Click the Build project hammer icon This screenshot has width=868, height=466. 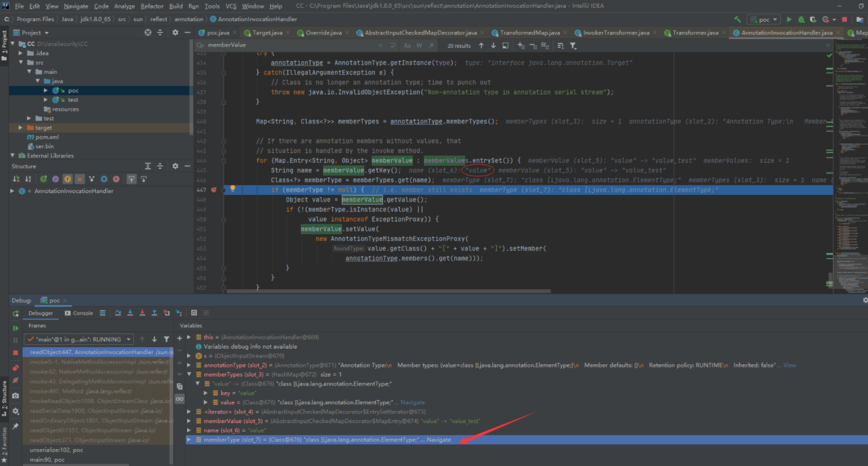point(737,19)
